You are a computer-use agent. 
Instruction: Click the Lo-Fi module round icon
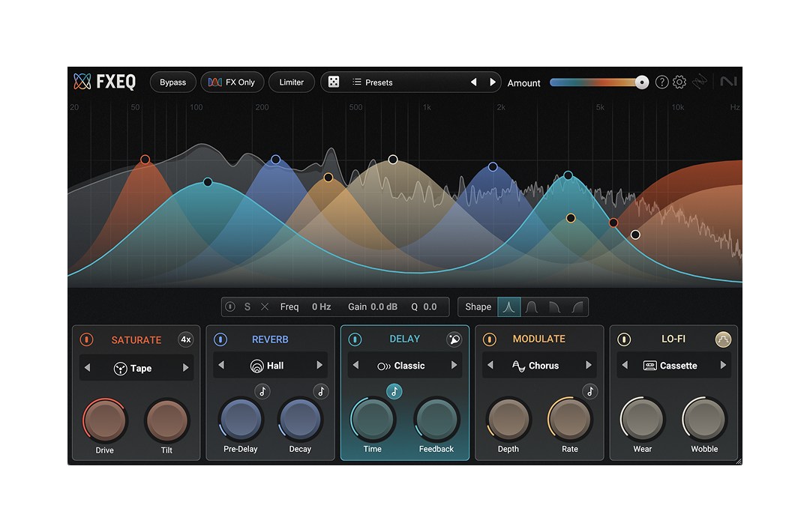coord(723,339)
